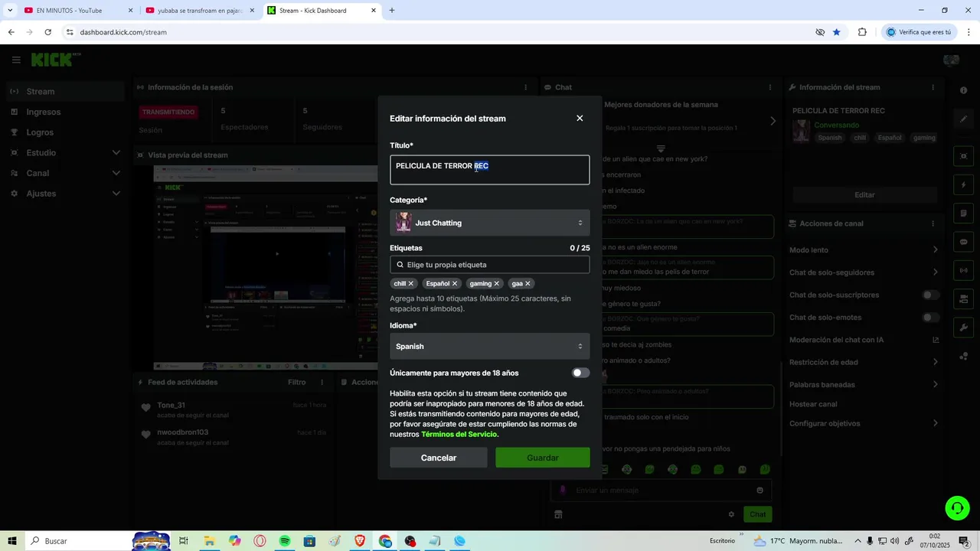The image size is (980, 551).
Task: Reload the page
Action: tap(47, 32)
